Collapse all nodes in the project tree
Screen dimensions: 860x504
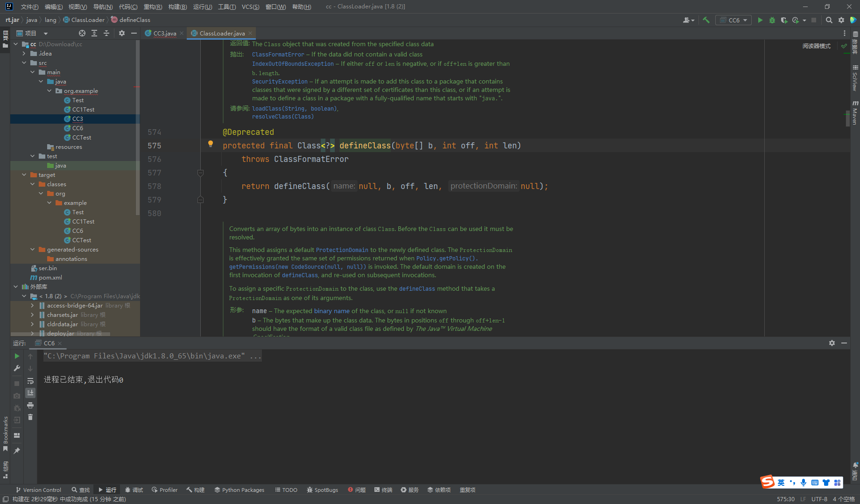point(106,33)
